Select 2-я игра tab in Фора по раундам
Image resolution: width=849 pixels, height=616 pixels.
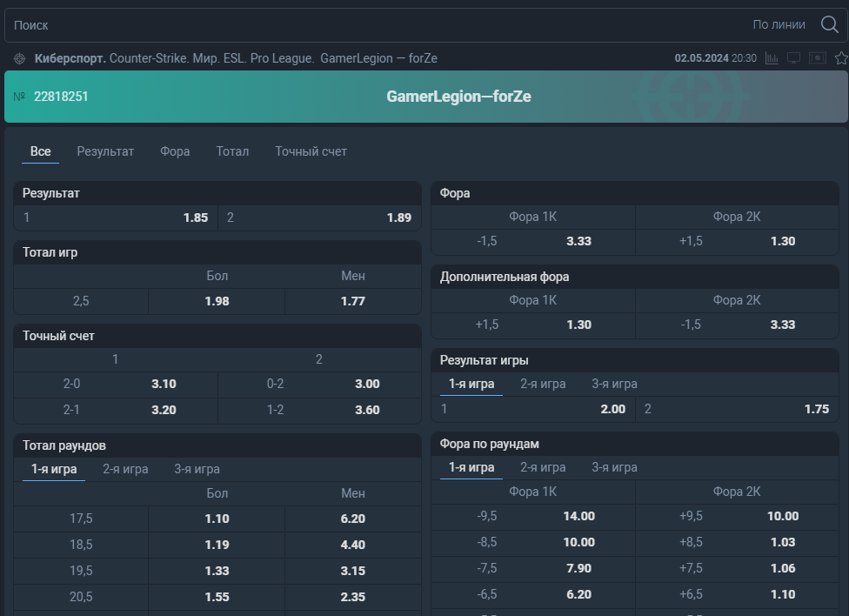tap(543, 467)
